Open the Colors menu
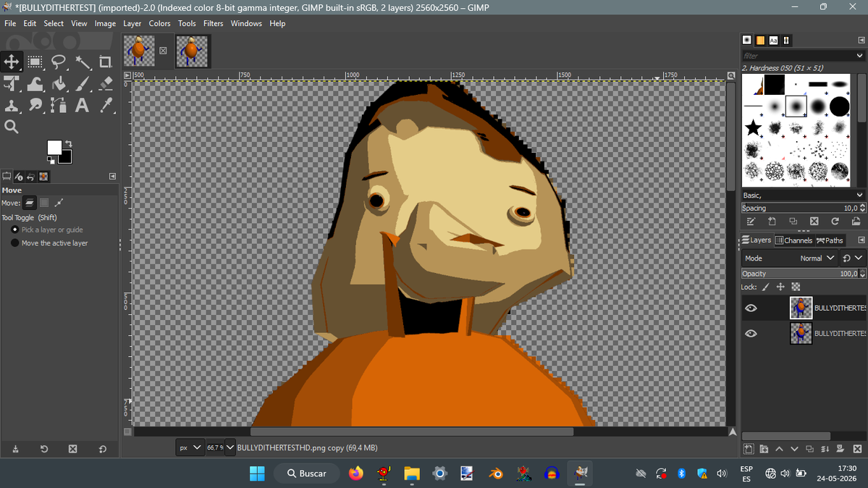This screenshot has width=868, height=488. pyautogui.click(x=159, y=23)
